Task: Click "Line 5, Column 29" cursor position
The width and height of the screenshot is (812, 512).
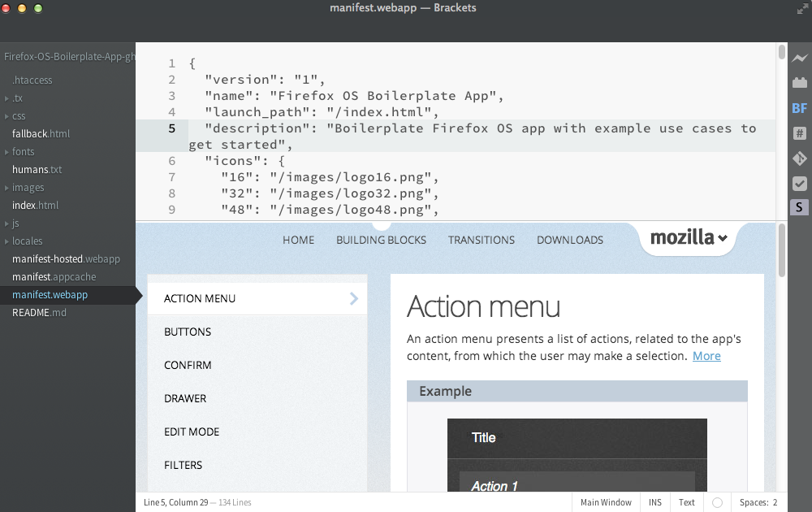Action: pyautogui.click(x=176, y=503)
